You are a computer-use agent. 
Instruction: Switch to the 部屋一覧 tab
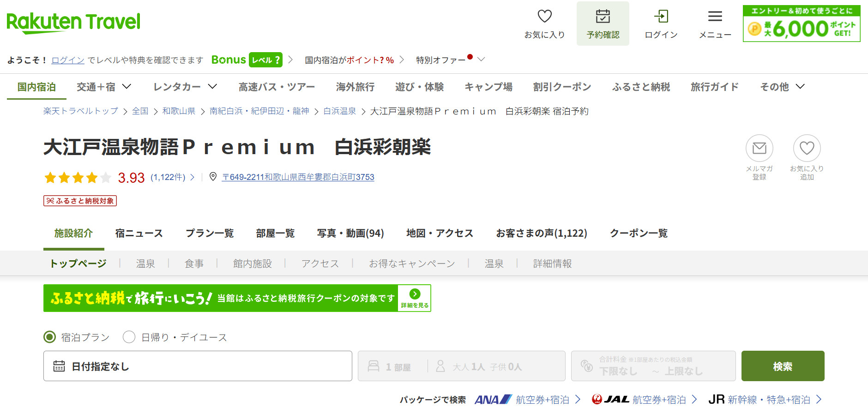coord(275,233)
